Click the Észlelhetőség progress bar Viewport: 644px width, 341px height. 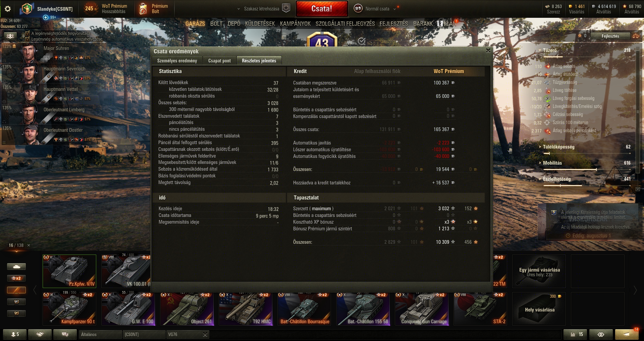(x=587, y=185)
